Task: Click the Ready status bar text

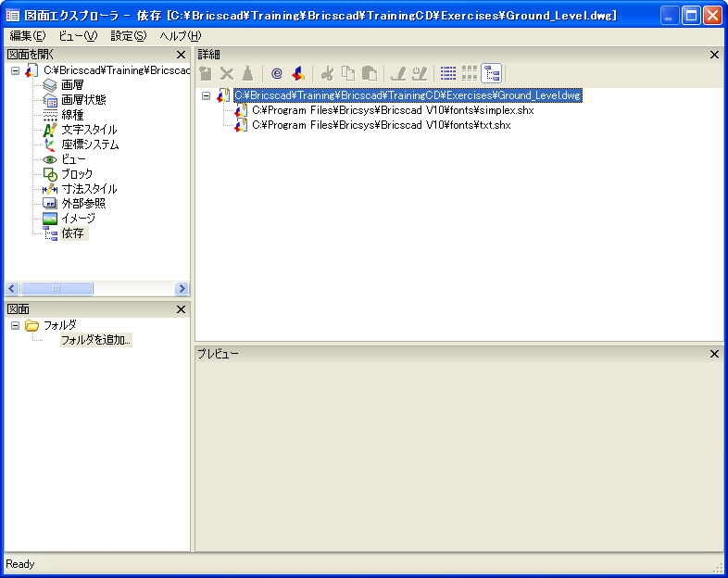Action: (20, 564)
